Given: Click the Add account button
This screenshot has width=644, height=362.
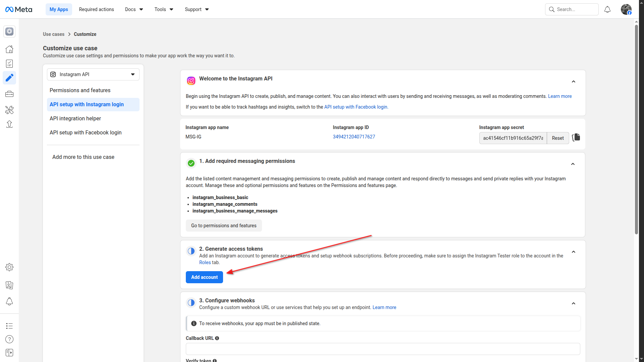Looking at the screenshot, I should (x=204, y=277).
